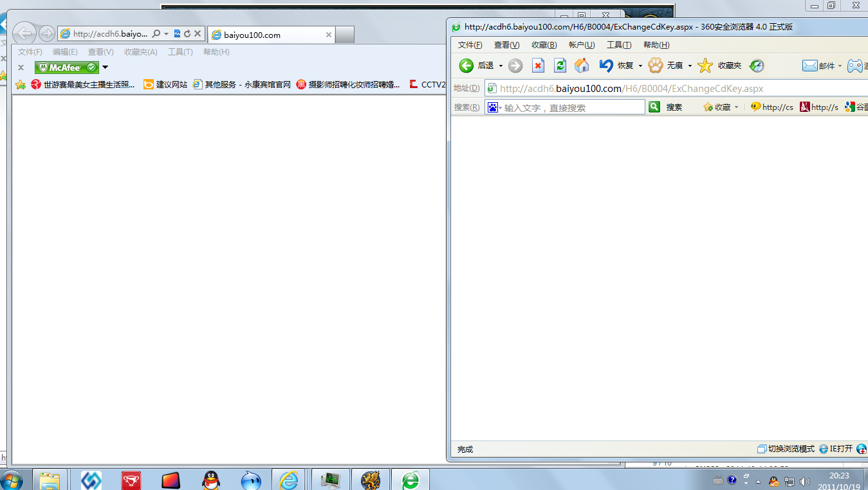Open the yellow star 收藏夹 favorites icon

tap(705, 66)
